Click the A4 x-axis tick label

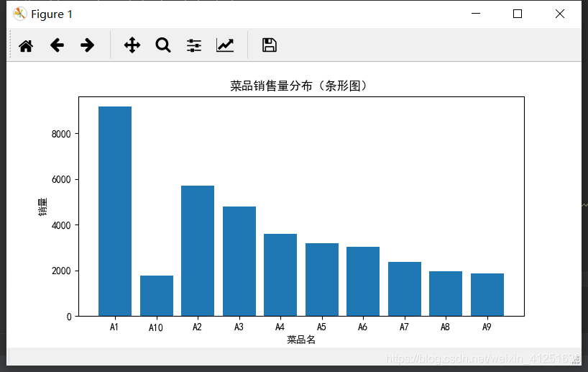click(280, 327)
